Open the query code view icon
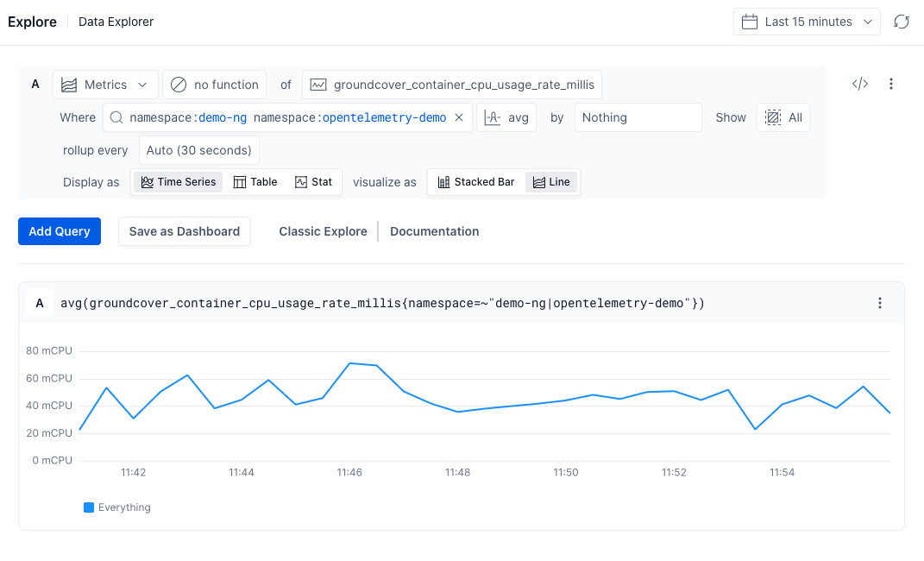The height and width of the screenshot is (561, 924). (859, 85)
